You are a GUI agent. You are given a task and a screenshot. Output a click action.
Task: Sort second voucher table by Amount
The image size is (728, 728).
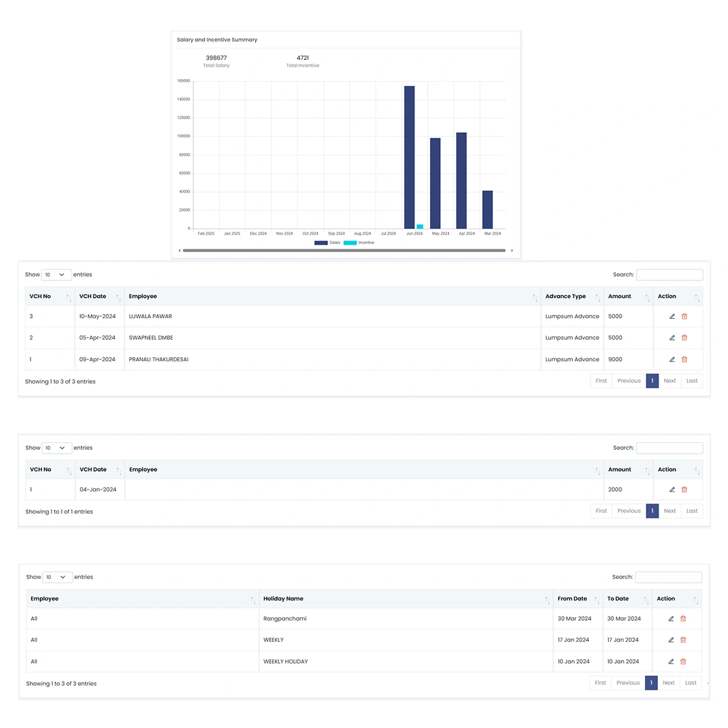[629, 469]
